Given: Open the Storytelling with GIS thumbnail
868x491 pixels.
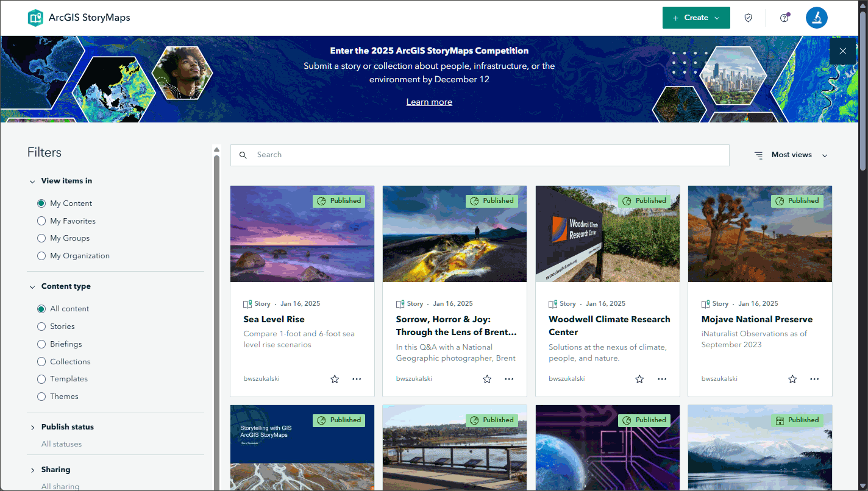Looking at the screenshot, I should coord(302,448).
